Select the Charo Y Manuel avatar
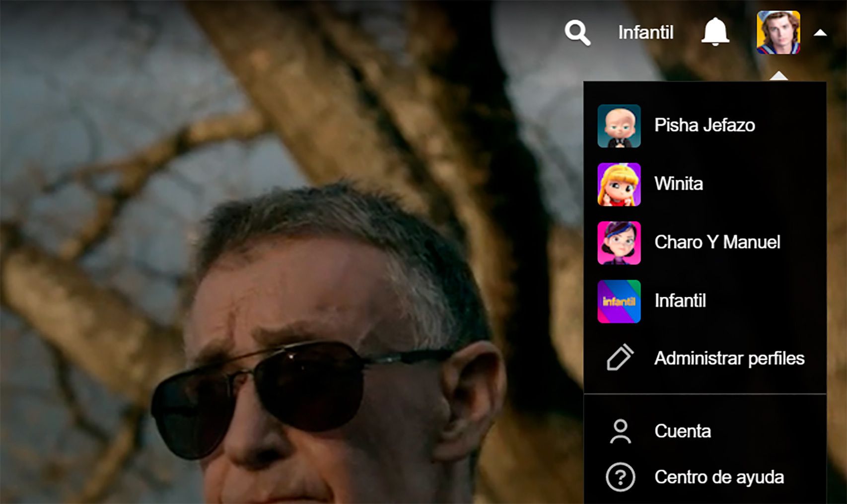847x504 pixels. click(619, 243)
